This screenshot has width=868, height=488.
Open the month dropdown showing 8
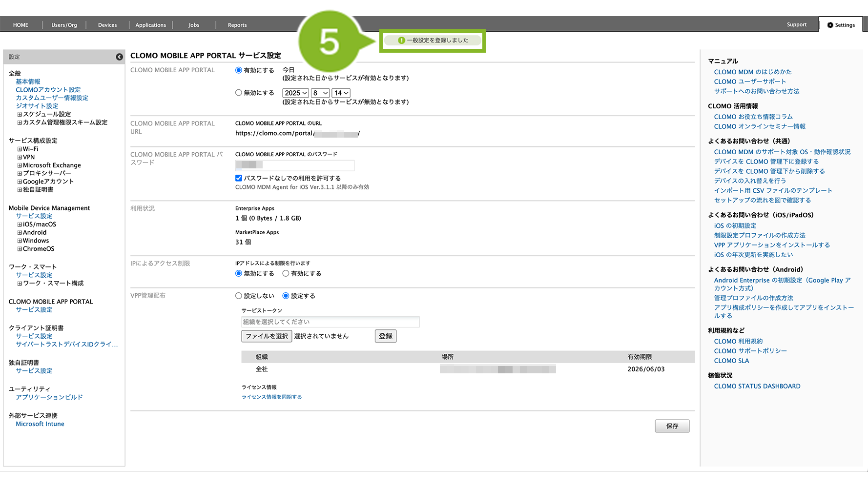click(320, 93)
